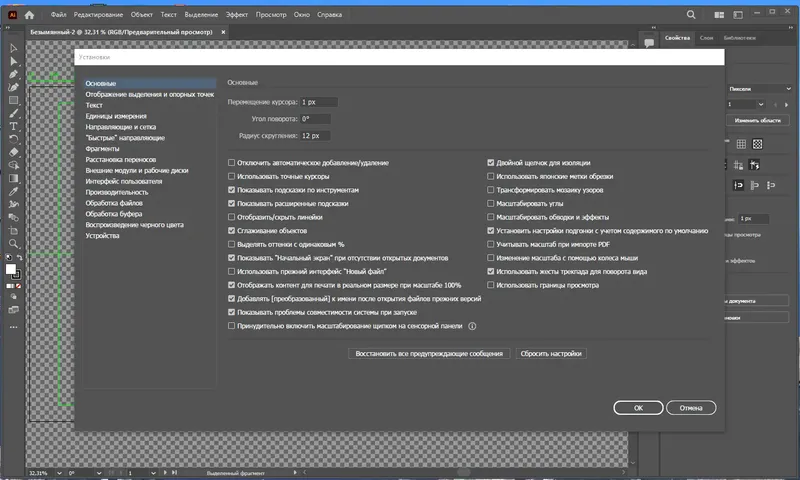Open the comments speech bubble panel
The width and height of the screenshot is (800, 480).
coord(649,43)
